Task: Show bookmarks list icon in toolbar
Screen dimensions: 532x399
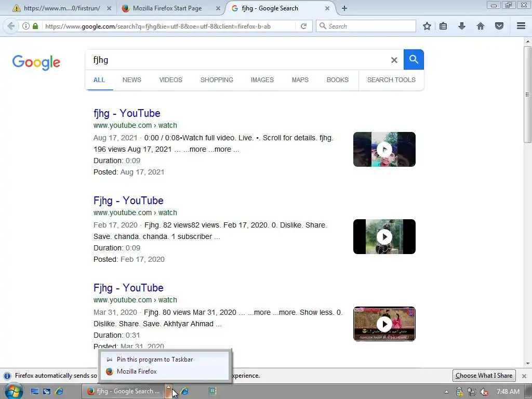Action: pos(443,26)
